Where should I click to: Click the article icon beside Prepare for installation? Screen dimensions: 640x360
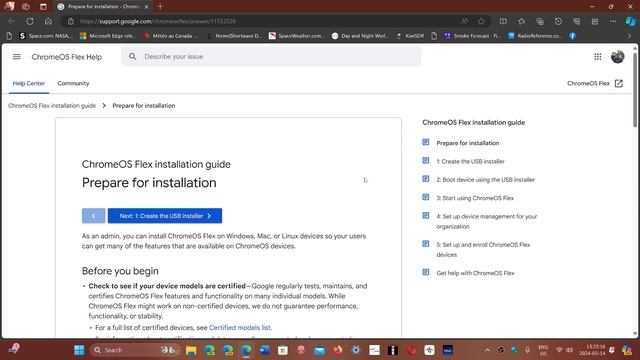(426, 142)
